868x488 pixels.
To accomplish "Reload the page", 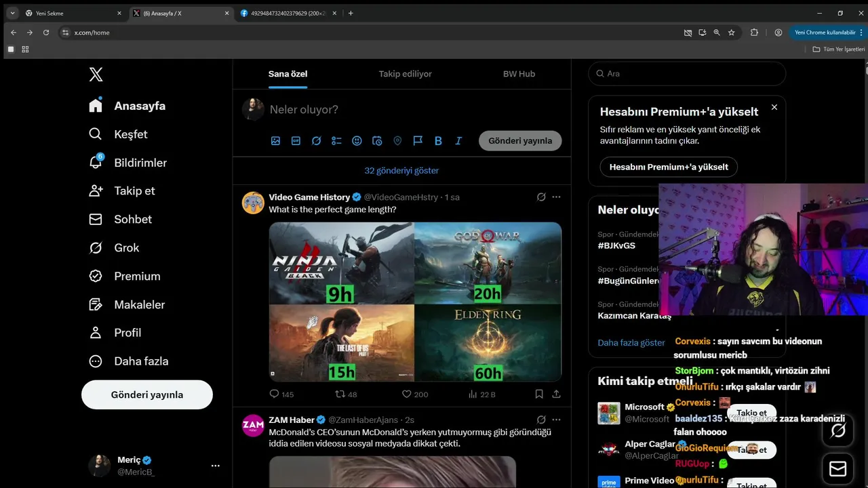I will pyautogui.click(x=46, y=33).
